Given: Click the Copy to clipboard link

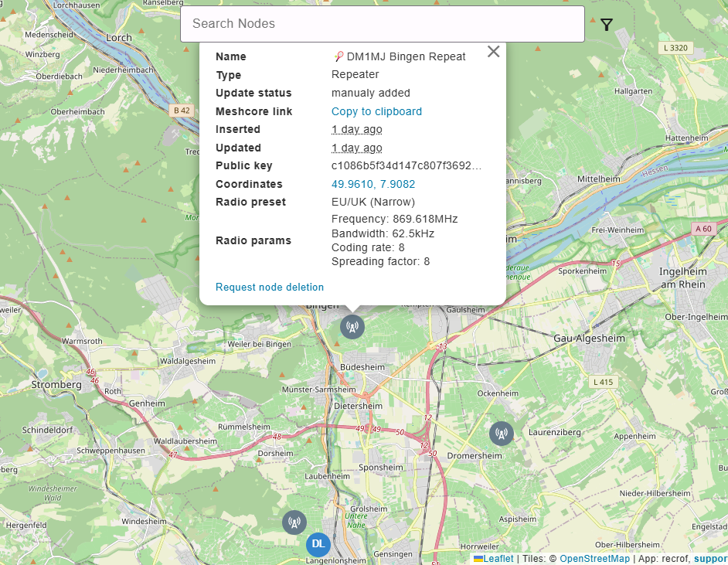Looking at the screenshot, I should (376, 111).
